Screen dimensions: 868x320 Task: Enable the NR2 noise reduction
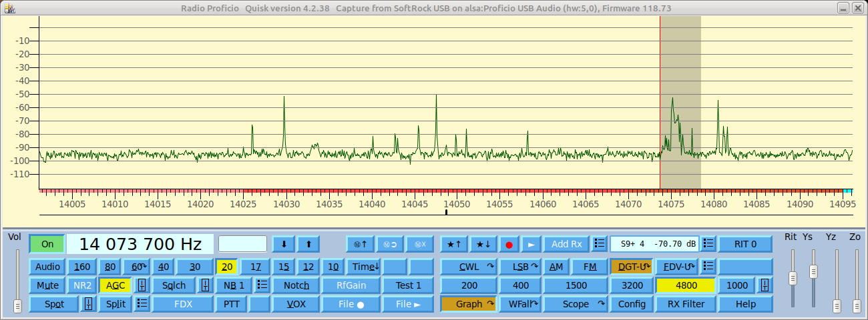click(82, 285)
